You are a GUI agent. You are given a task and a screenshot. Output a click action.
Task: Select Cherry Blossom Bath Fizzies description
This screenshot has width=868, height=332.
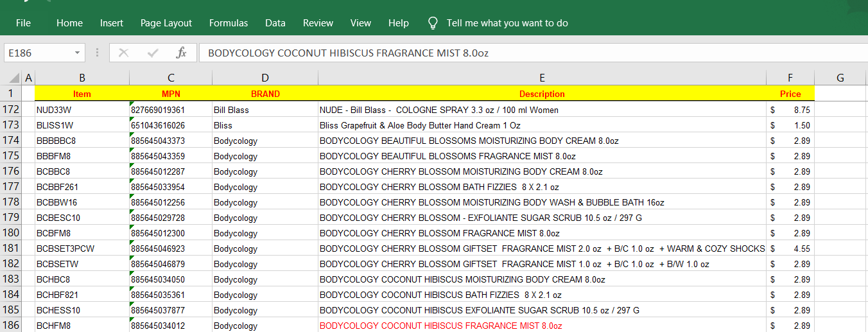[542, 187]
